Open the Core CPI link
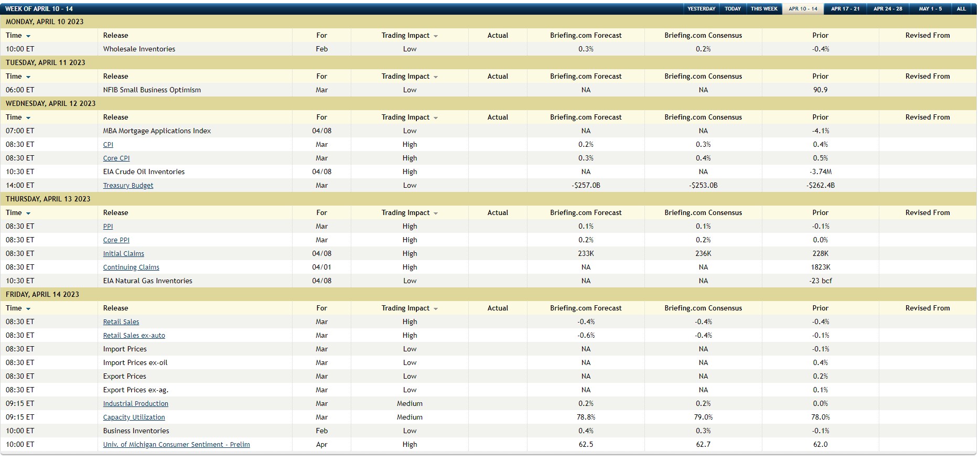Image resolution: width=980 pixels, height=461 pixels. 116,158
